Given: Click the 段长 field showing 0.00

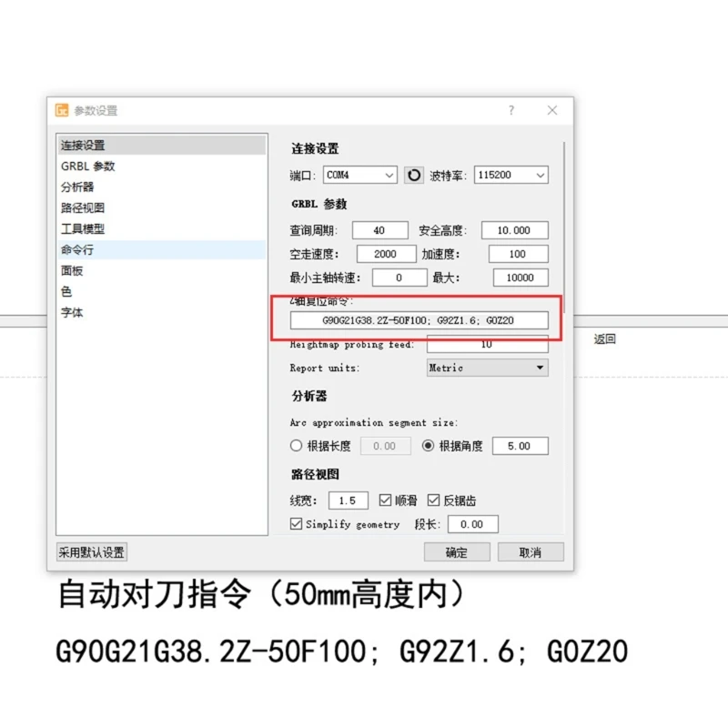Looking at the screenshot, I should 473,524.
